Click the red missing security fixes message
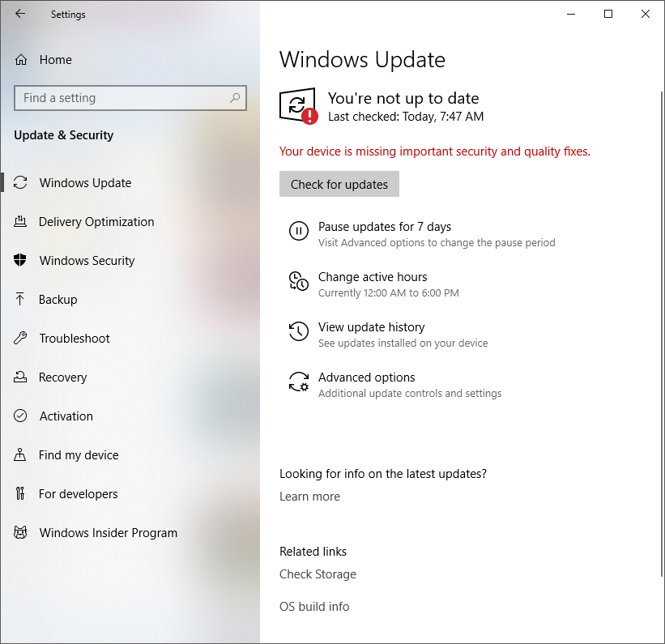 (x=435, y=151)
